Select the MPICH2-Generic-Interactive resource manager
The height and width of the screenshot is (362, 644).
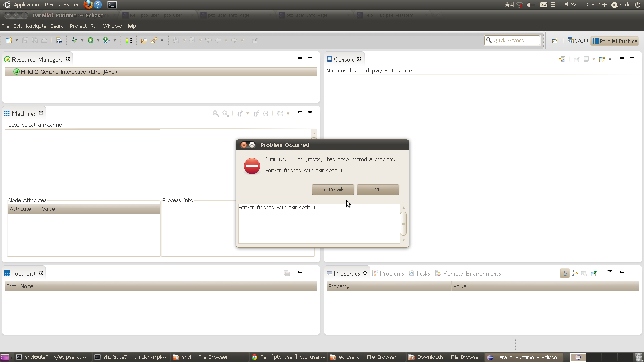pyautogui.click(x=161, y=72)
